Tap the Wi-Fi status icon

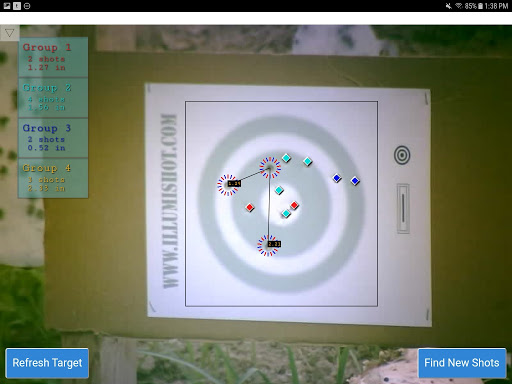tap(459, 6)
